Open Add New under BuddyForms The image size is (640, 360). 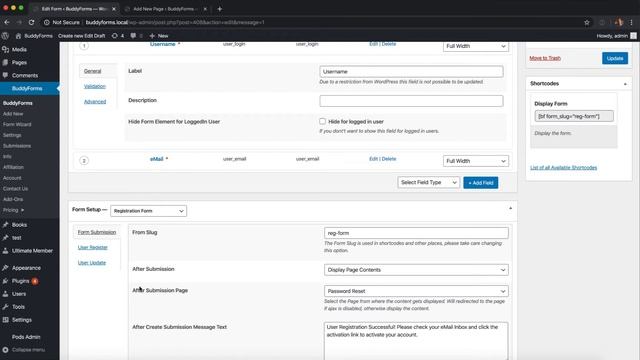tap(13, 113)
